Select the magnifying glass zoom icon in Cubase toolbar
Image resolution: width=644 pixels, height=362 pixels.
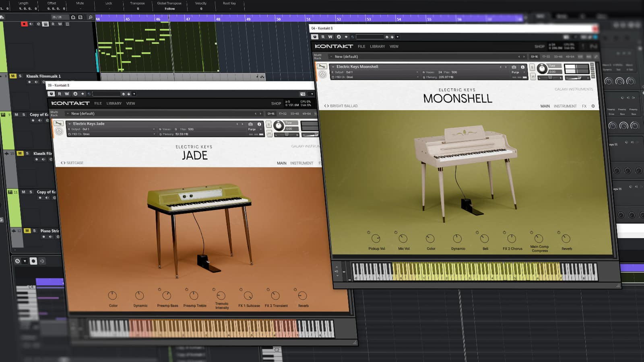91,17
